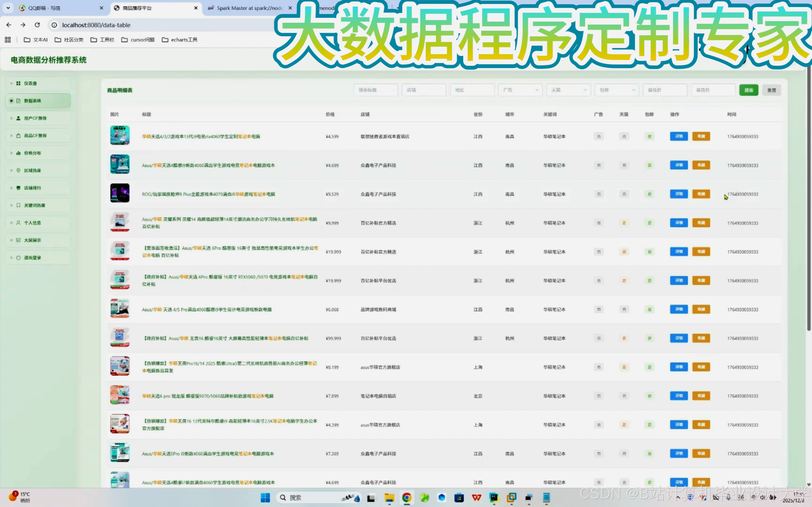Open the 仪表盘 dashboard sidebar icon

tap(19, 83)
